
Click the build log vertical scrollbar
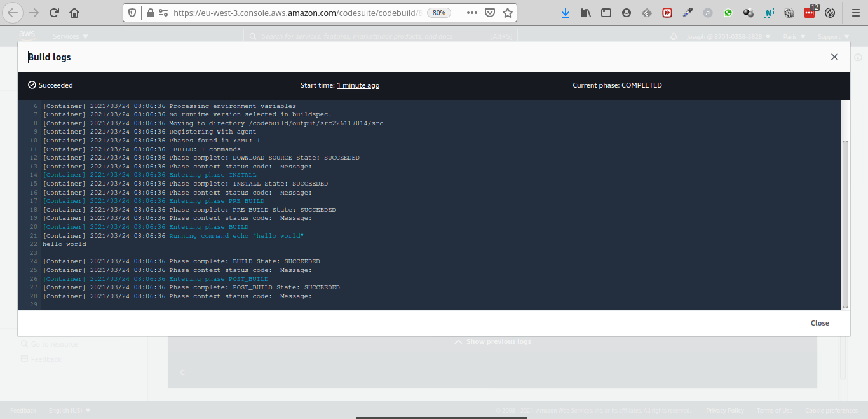click(x=845, y=223)
